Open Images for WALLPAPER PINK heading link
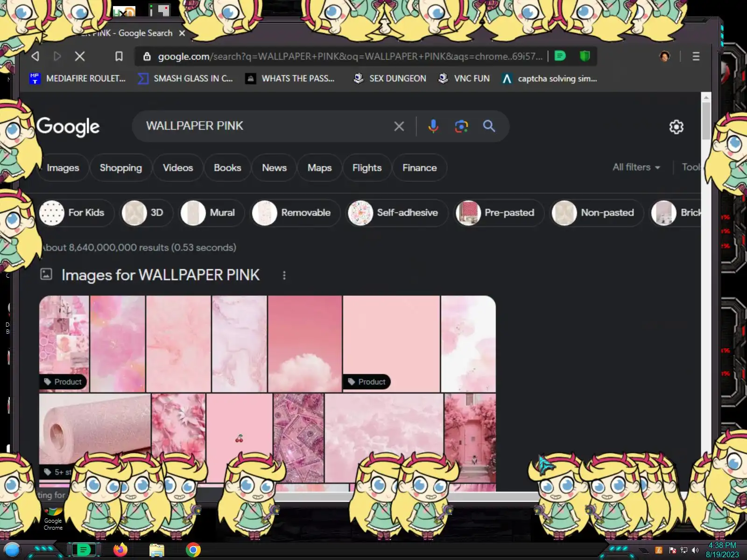Viewport: 747px width, 560px height. [x=160, y=275]
